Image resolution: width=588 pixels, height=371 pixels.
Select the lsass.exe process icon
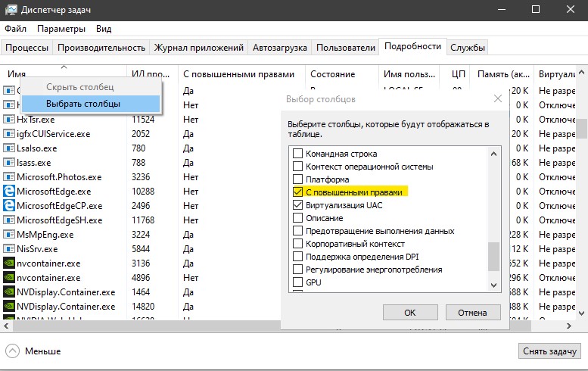click(8, 163)
